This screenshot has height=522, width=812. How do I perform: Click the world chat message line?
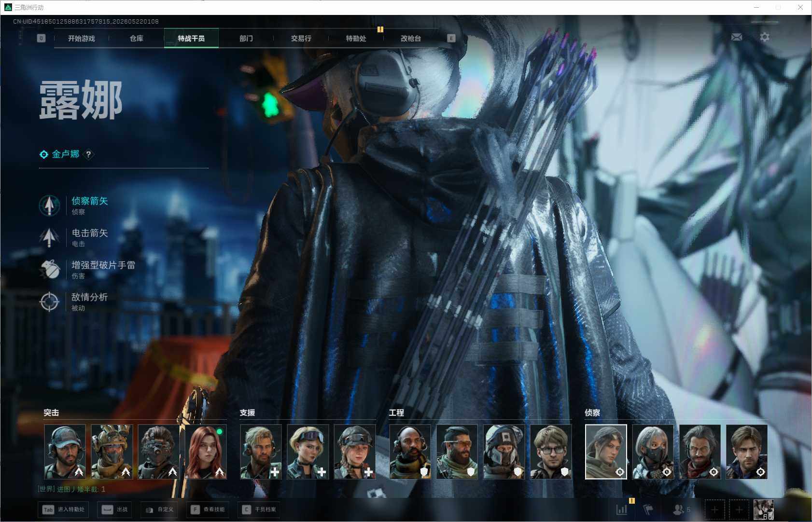click(x=71, y=489)
